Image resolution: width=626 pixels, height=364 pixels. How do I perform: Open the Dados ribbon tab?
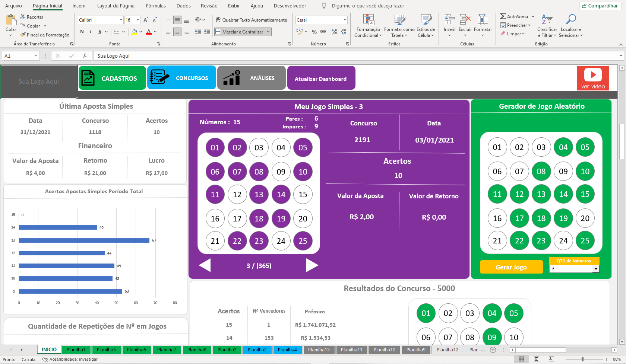[183, 6]
